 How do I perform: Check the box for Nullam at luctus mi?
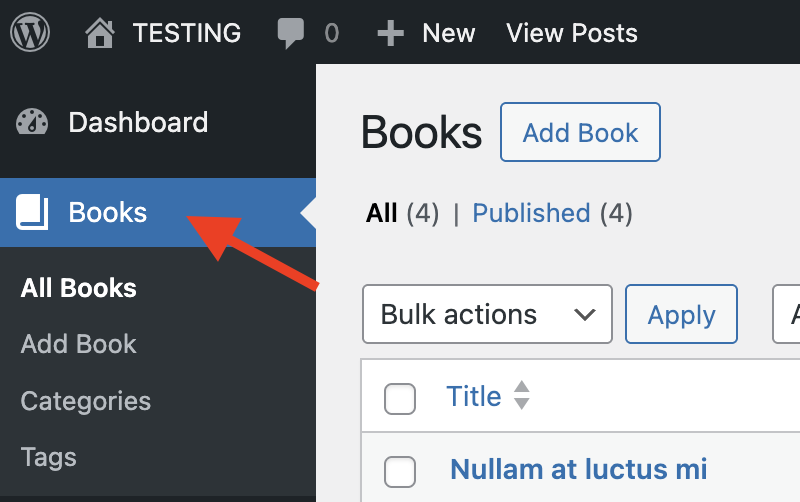[x=400, y=470]
